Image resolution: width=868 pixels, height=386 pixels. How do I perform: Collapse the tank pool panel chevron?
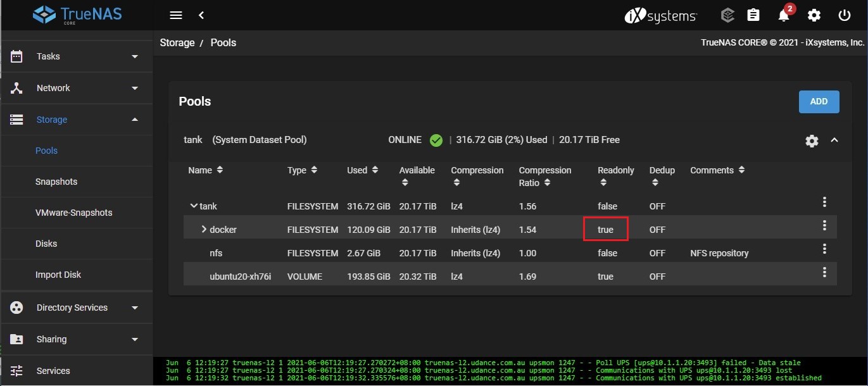click(x=834, y=140)
